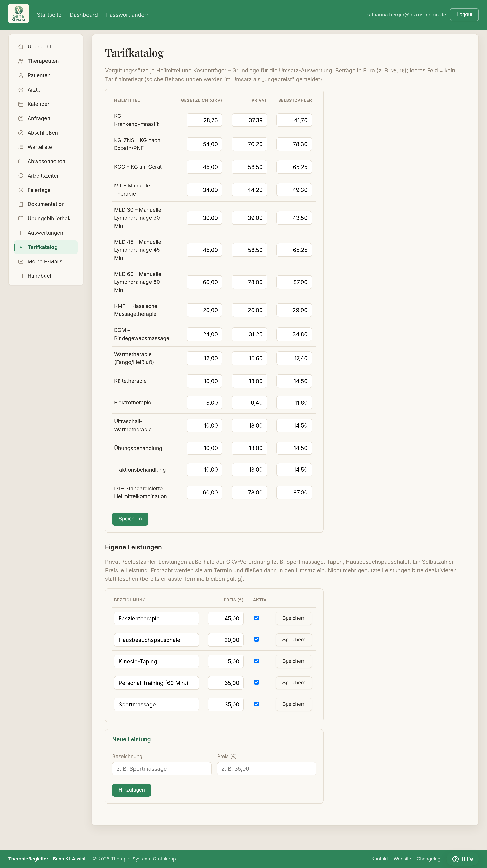
Task: Click the Eigene Leistungen heading
Action: coord(133,547)
